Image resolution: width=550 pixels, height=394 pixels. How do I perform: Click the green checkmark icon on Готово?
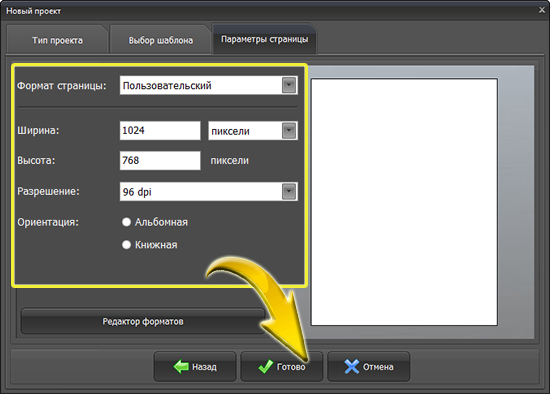tap(266, 367)
